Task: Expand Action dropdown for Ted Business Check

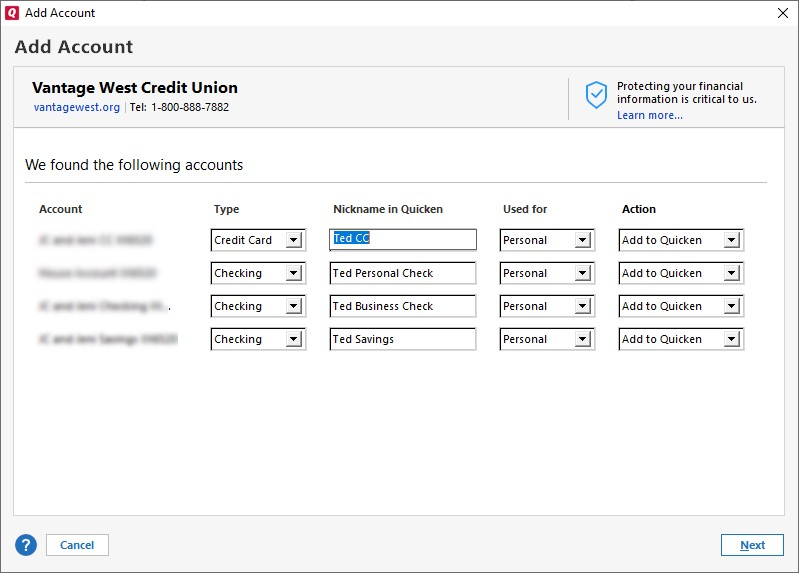Action: (731, 306)
